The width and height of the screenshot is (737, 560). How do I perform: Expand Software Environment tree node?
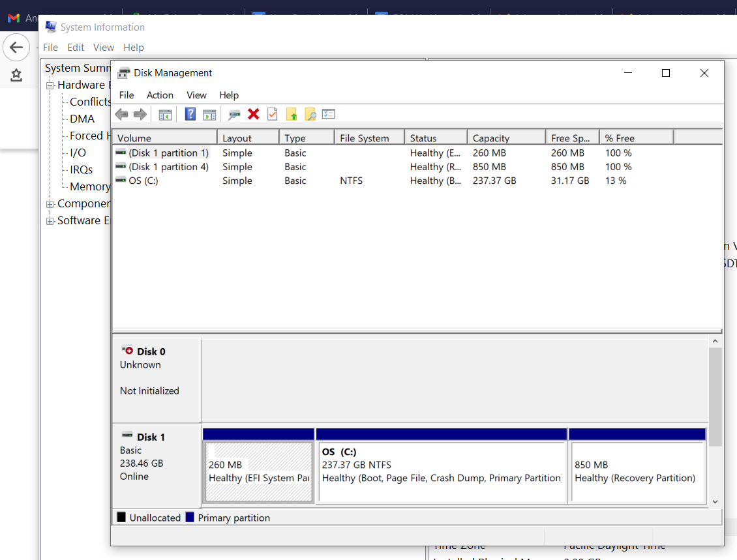coord(50,221)
